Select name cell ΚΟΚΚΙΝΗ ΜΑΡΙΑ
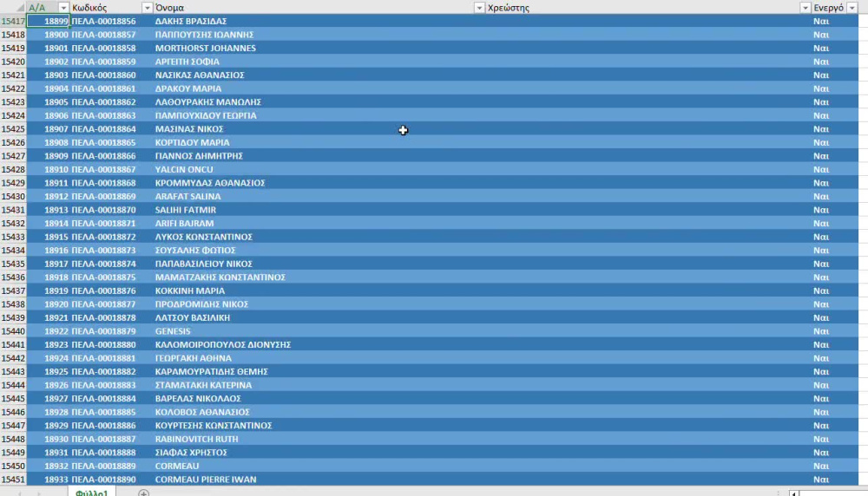 (319, 290)
